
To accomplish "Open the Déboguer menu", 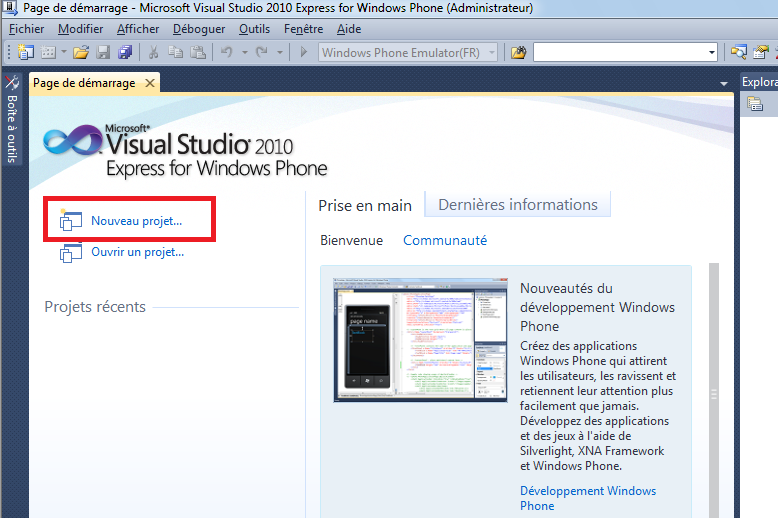I will pos(199,29).
